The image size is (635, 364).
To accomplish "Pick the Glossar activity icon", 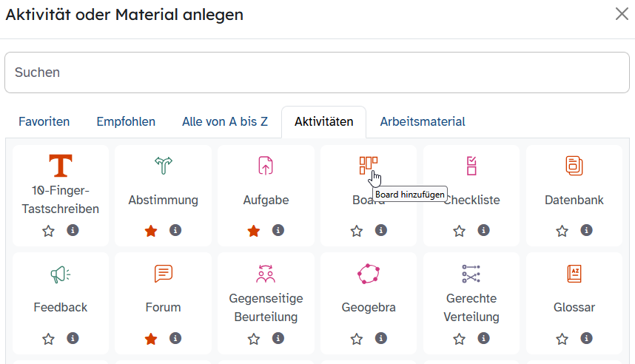I will pyautogui.click(x=574, y=274).
